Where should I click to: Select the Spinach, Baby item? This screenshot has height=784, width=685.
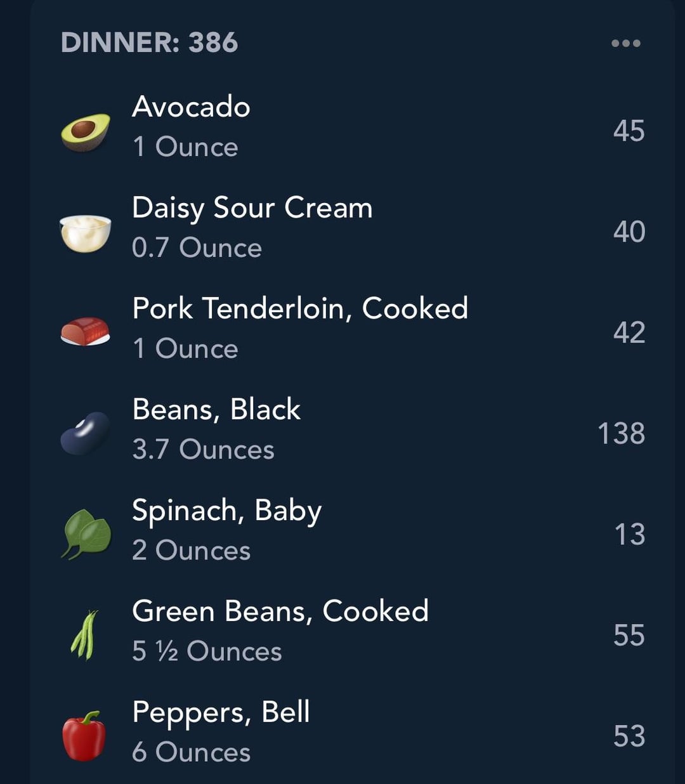coord(226,511)
